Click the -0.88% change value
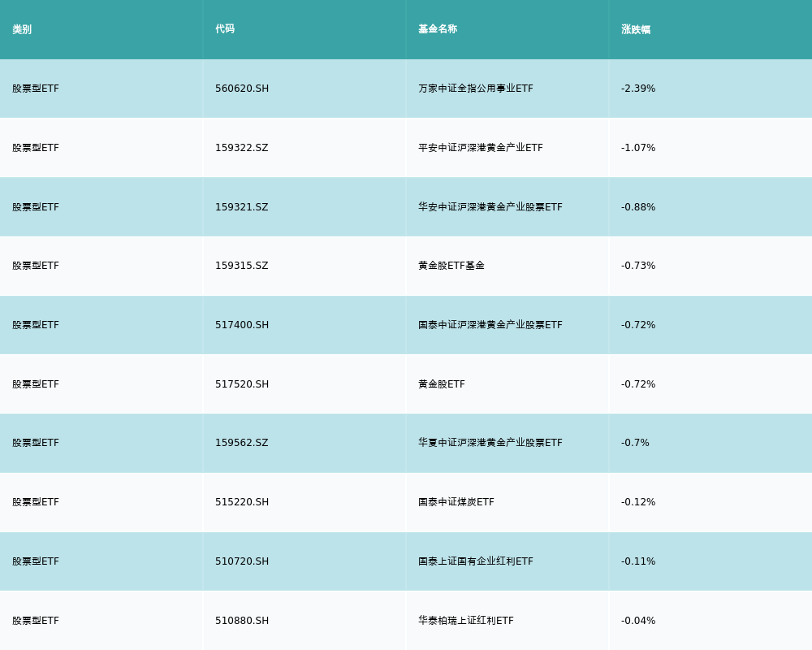 click(638, 207)
